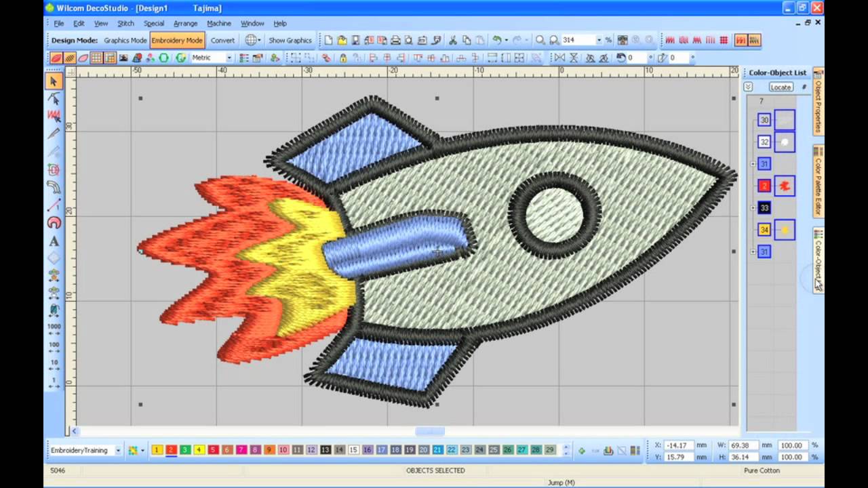Select the Mirror flip horizontal icon
The width and height of the screenshot is (868, 488).
coord(559,58)
